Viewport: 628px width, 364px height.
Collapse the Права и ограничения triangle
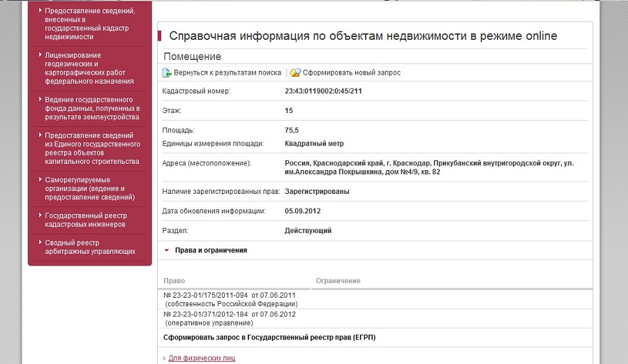pos(167,250)
